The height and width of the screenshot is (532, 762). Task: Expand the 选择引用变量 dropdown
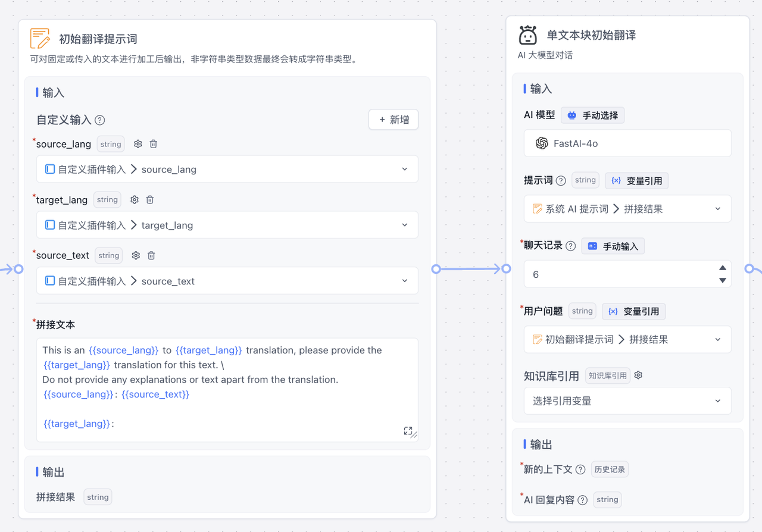pos(627,401)
